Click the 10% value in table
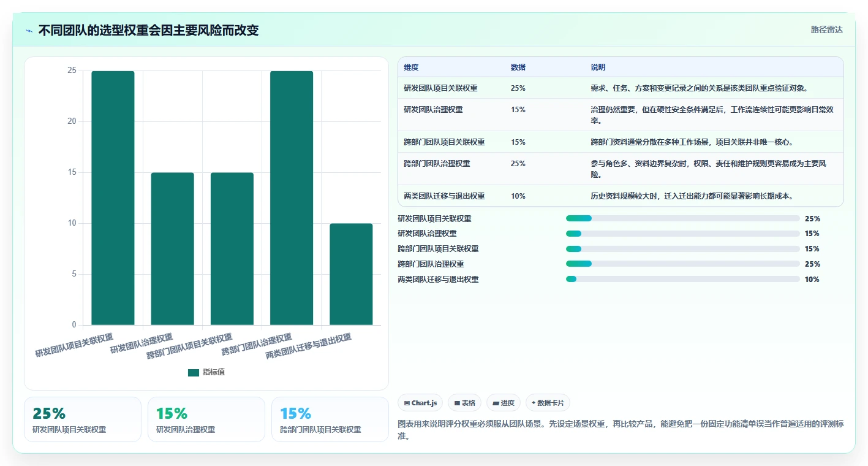The image size is (868, 466). (518, 196)
